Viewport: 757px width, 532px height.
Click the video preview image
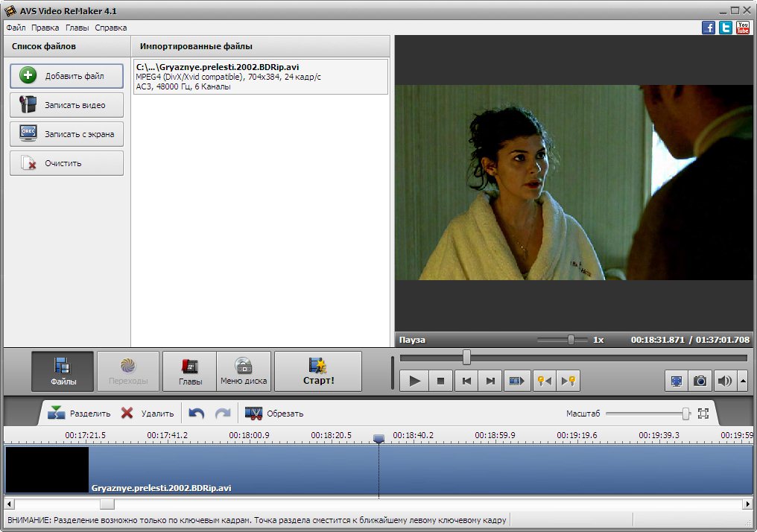574,183
